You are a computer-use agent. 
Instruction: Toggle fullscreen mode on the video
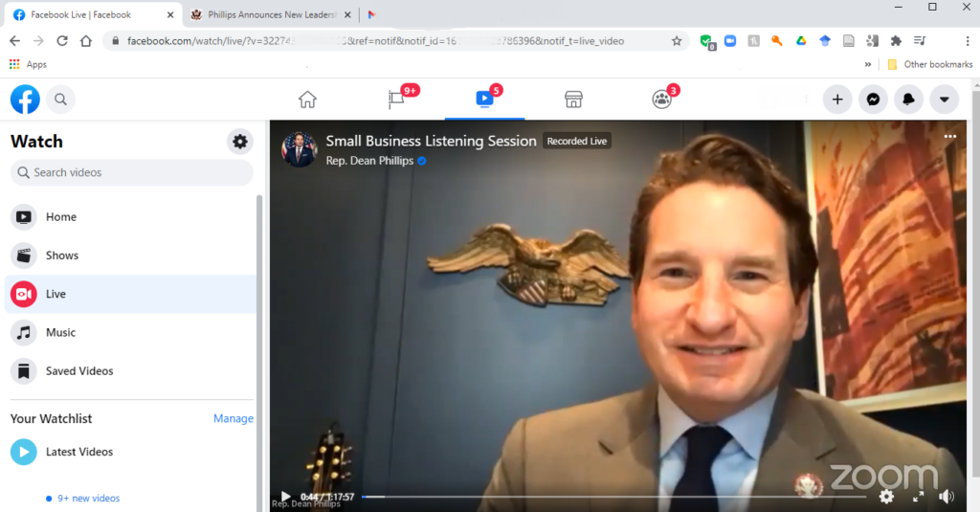click(x=917, y=497)
